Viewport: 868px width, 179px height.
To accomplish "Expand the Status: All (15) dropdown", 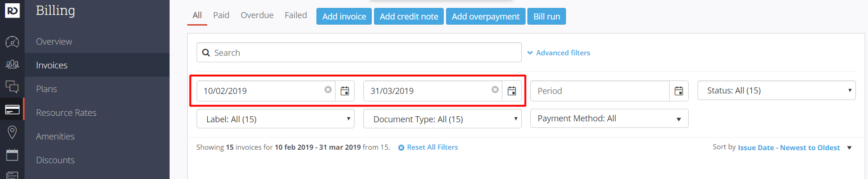I will click(x=776, y=90).
